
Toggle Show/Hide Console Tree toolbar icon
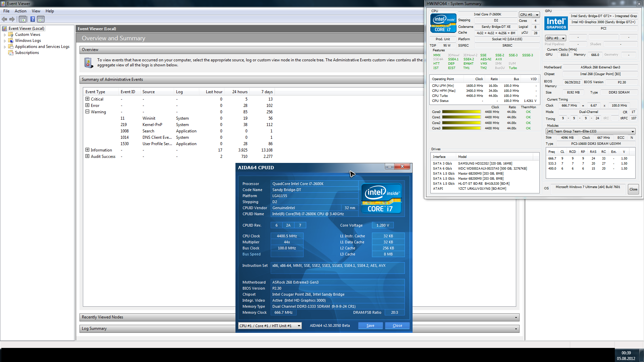[x=23, y=19]
